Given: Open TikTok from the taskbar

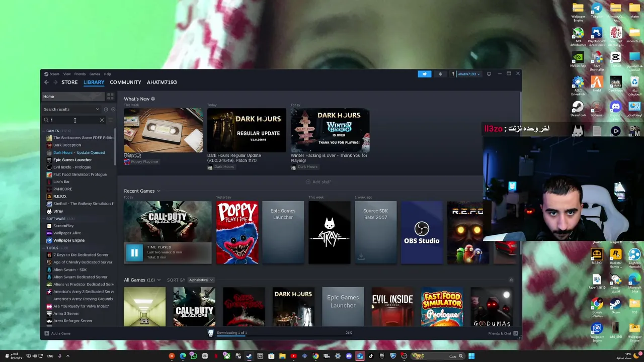Looking at the screenshot, I should (371, 356).
